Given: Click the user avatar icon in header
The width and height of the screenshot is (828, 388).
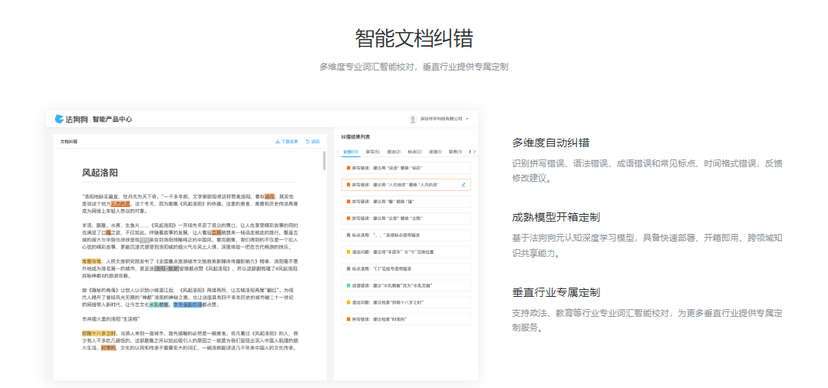Looking at the screenshot, I should click(x=412, y=119).
